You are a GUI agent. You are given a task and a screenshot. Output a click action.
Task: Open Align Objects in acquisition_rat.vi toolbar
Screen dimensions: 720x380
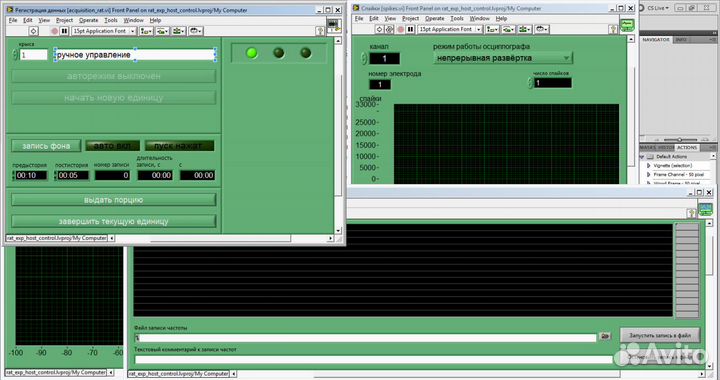click(x=146, y=31)
